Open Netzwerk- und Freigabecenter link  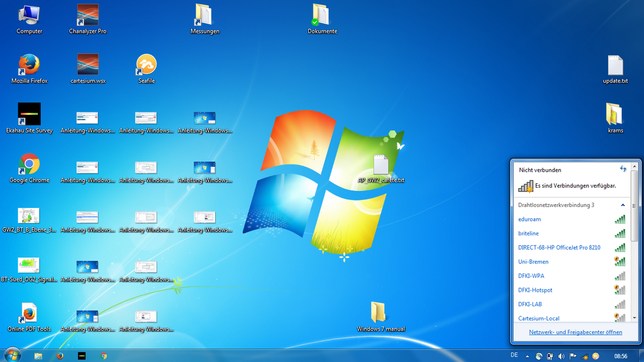click(x=575, y=332)
